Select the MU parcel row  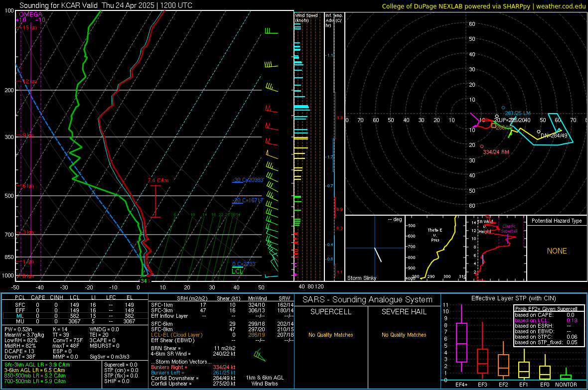click(75, 321)
